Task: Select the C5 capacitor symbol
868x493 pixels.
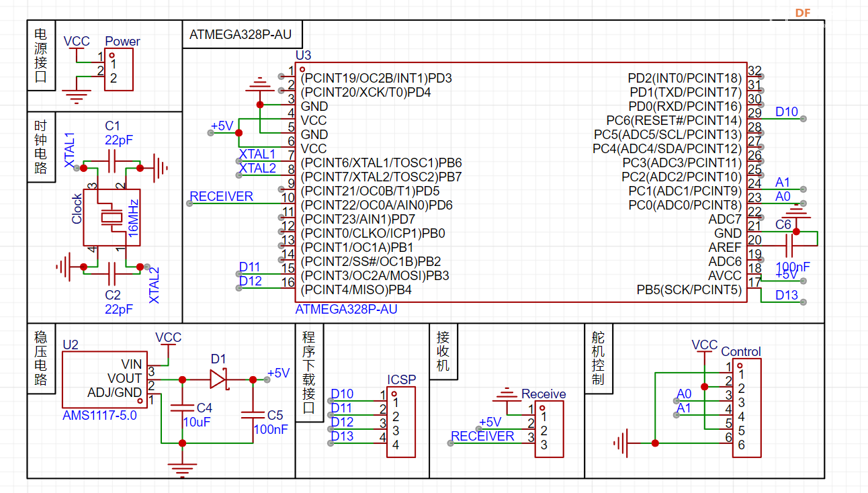Action: (x=253, y=414)
